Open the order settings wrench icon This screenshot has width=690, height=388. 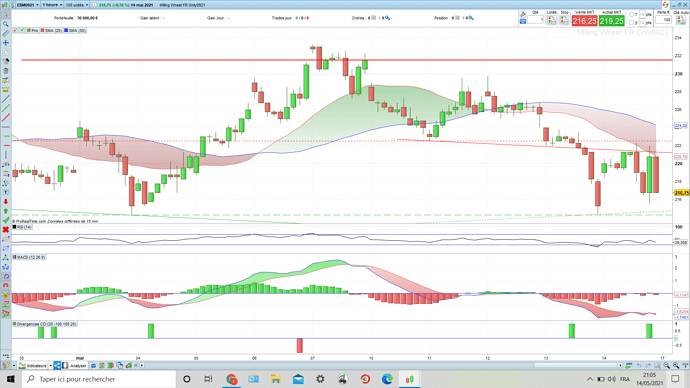tap(523, 15)
